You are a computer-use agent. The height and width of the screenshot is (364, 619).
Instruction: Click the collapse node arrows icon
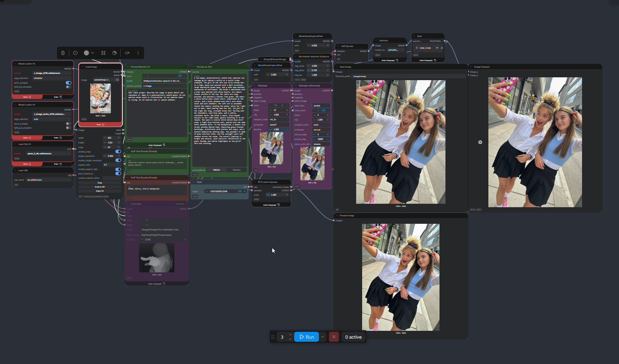(x=103, y=53)
